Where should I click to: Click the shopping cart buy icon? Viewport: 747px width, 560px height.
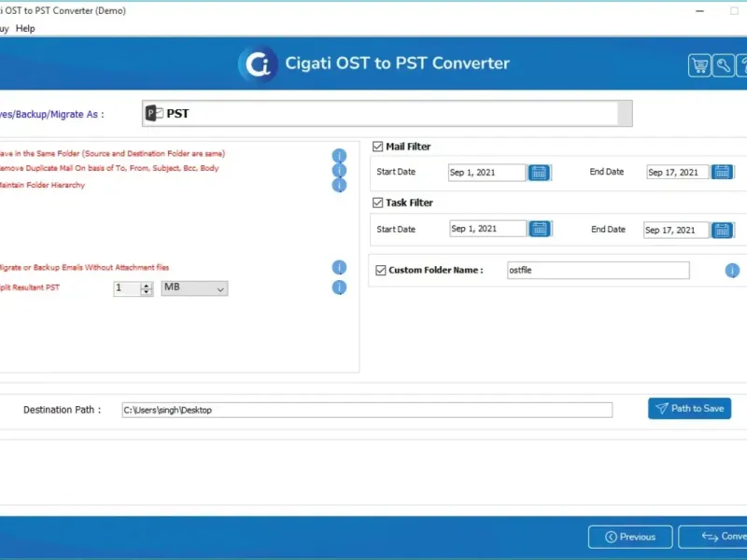(699, 65)
